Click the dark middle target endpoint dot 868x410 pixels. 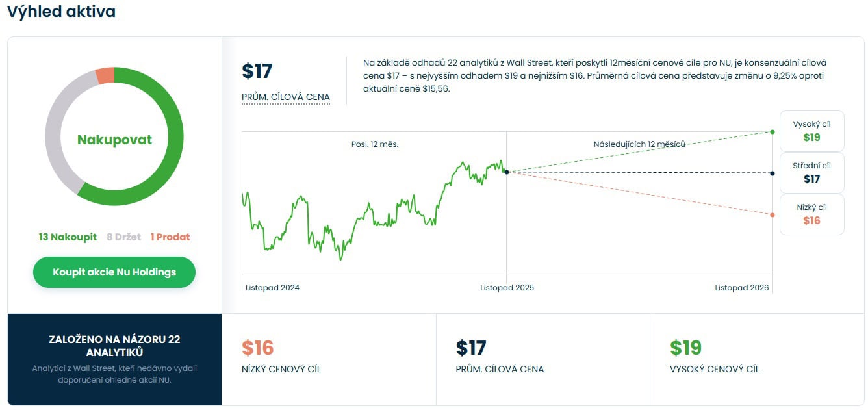point(772,173)
